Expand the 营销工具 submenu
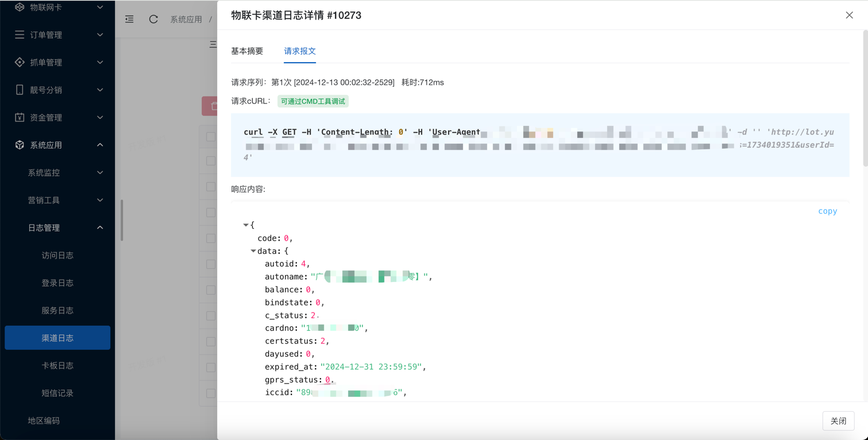Viewport: 868px width, 440px height. pyautogui.click(x=100, y=200)
